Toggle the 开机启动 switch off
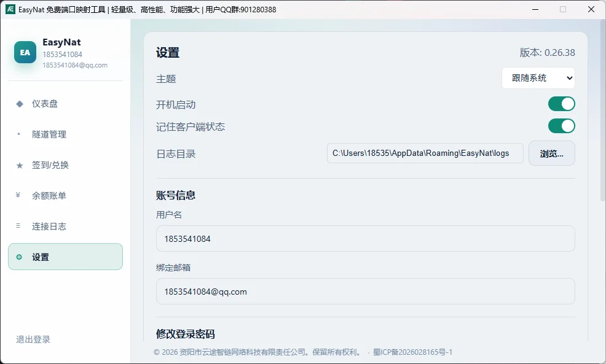Screen dimensions: 606x364 coord(561,104)
